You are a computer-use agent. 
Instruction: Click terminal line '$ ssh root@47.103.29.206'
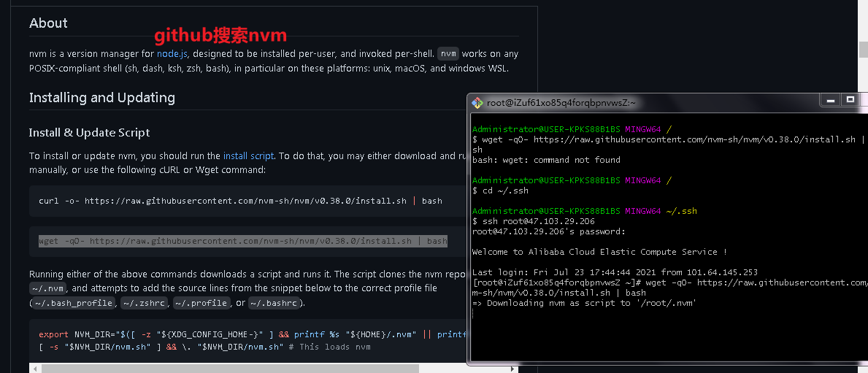pyautogui.click(x=534, y=221)
